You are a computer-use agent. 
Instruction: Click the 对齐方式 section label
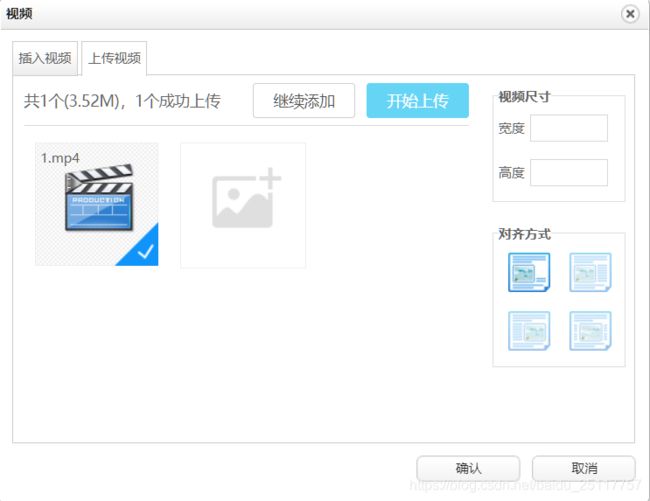click(x=524, y=234)
